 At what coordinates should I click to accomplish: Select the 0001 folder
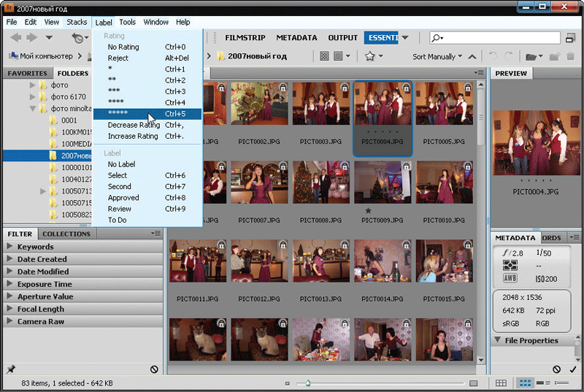coord(69,120)
